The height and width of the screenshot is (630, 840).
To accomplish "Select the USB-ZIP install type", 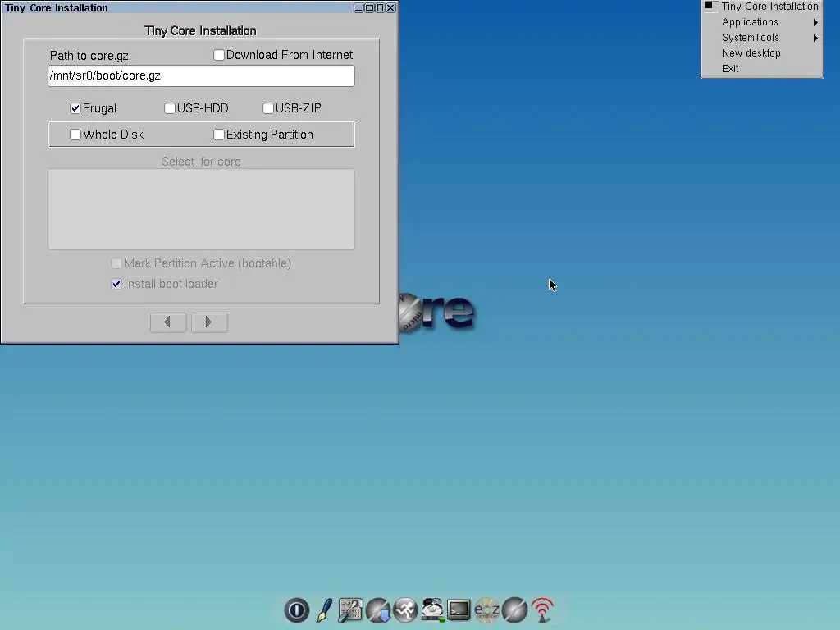I will click(x=268, y=108).
